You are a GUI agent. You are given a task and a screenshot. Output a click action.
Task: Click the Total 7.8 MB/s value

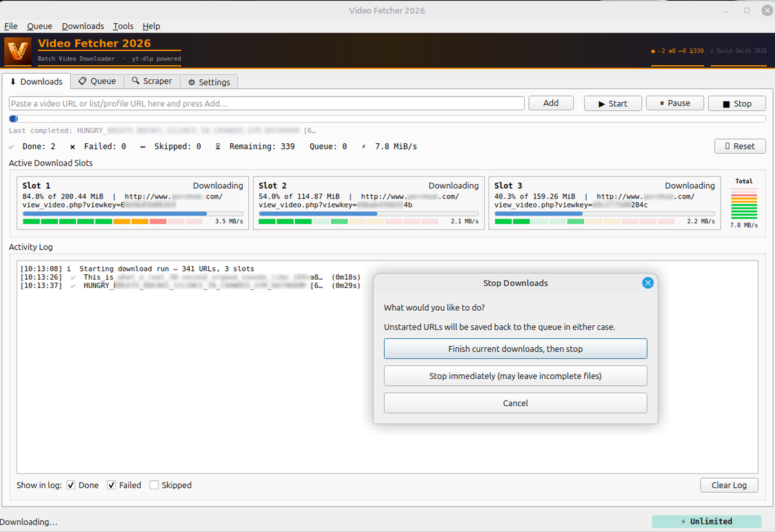coord(744,225)
